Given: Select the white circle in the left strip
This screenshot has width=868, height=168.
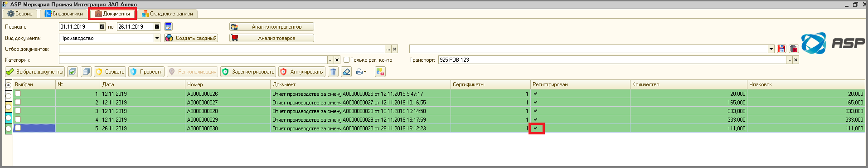Looking at the screenshot, I should click(8, 96).
